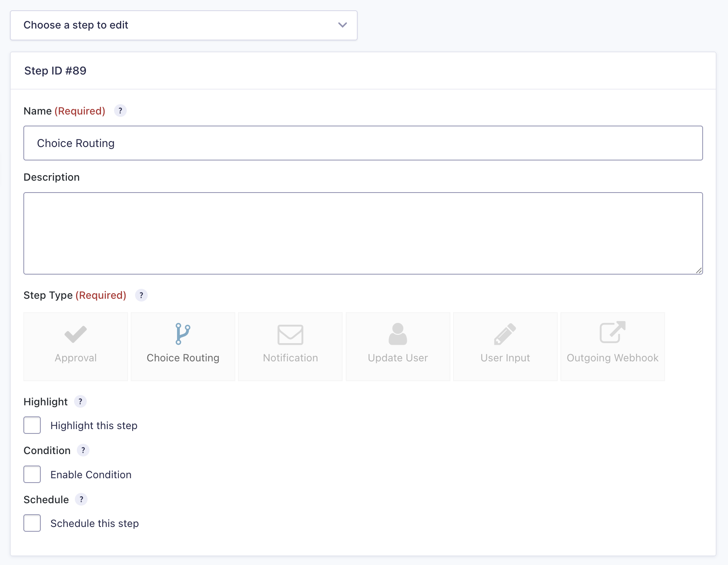Click the 'Step ID #89' heading text
Screen dimensions: 728x565
pos(55,71)
